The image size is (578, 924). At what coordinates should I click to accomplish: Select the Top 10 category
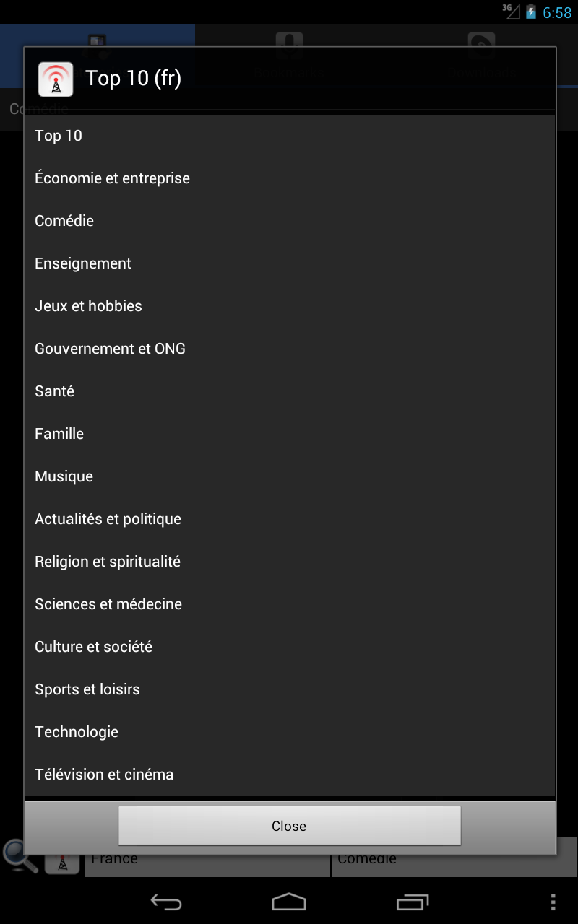click(290, 136)
